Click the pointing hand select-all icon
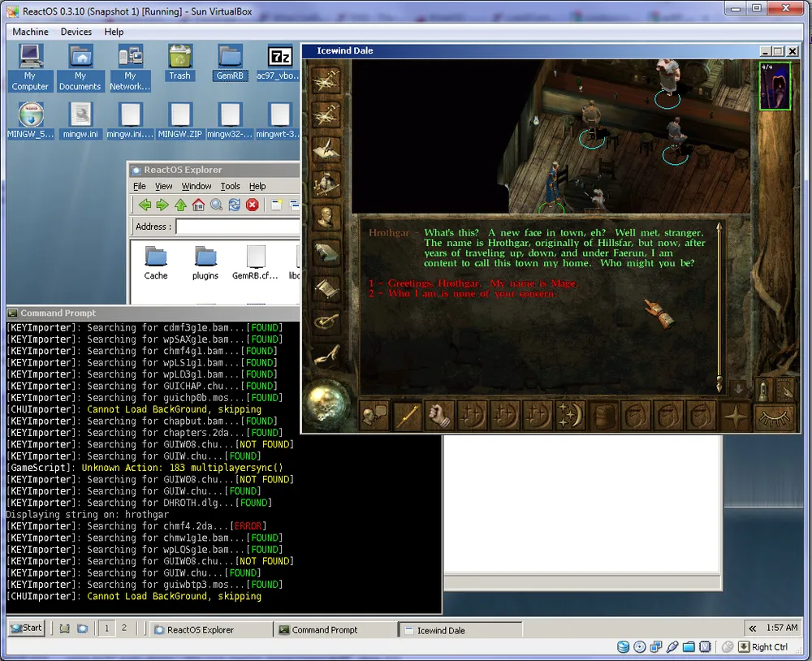 [785, 391]
